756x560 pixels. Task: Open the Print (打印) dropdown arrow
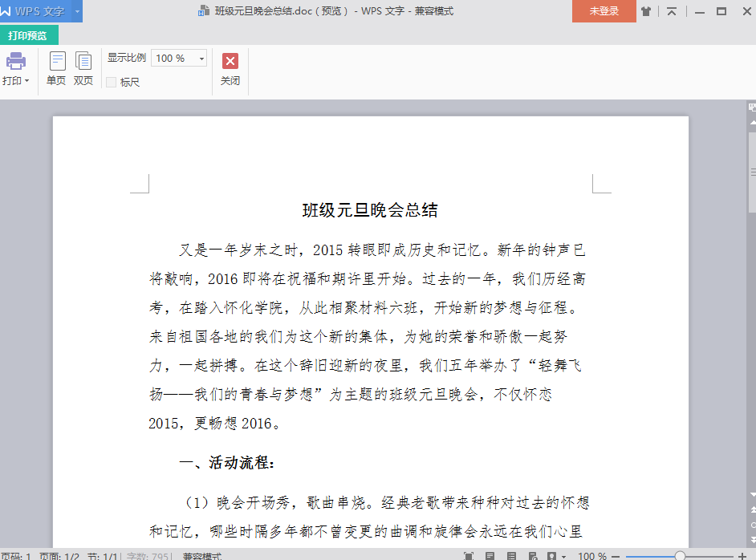tap(26, 81)
